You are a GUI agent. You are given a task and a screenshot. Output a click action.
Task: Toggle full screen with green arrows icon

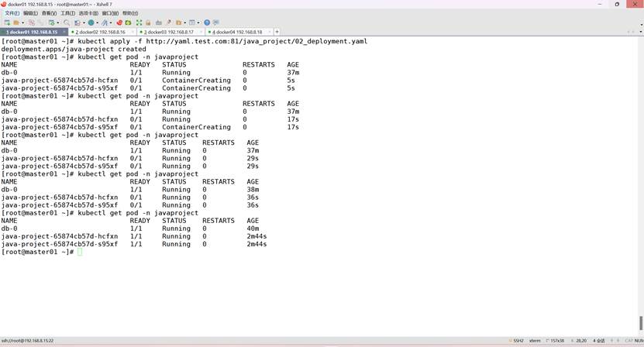point(139,22)
